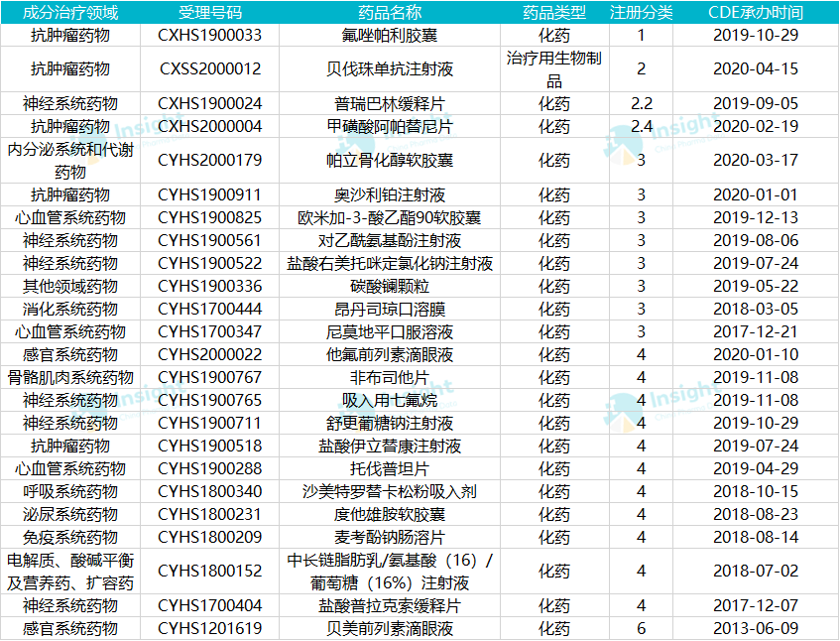The image size is (840, 641).
Task: Select cell CYHS1900825
Action: (210, 217)
